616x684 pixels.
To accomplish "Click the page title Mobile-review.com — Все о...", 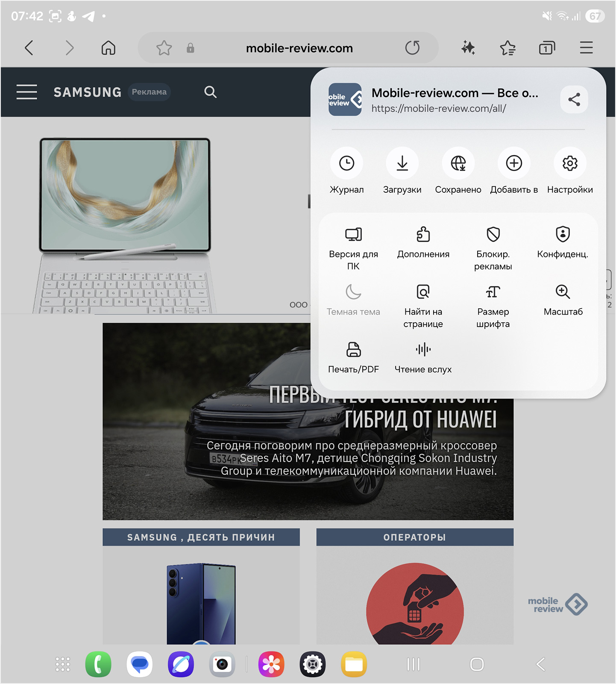I will (x=455, y=93).
